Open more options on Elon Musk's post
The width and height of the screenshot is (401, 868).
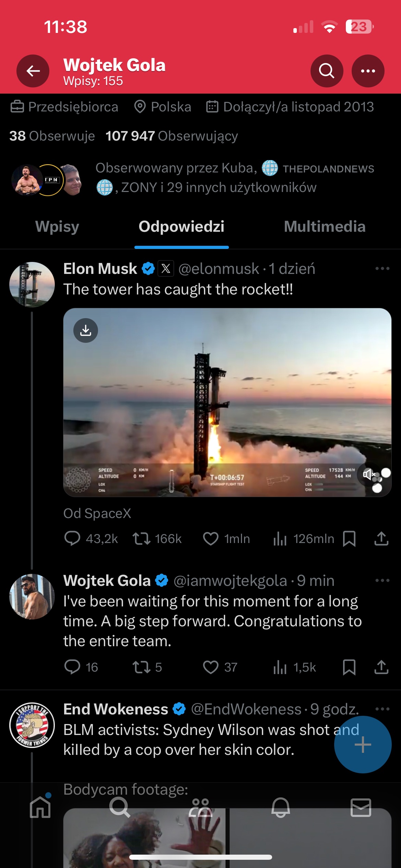[382, 268]
